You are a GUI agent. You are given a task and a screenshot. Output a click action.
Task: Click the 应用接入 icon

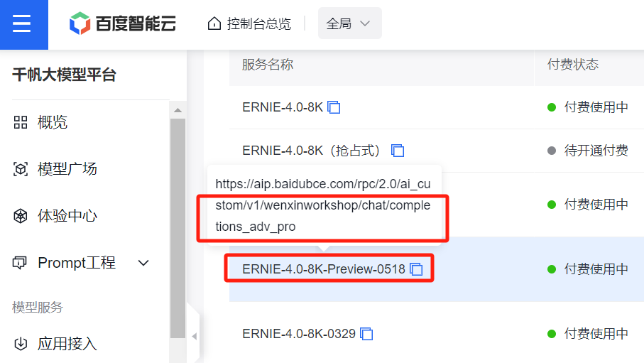pyautogui.click(x=21, y=344)
